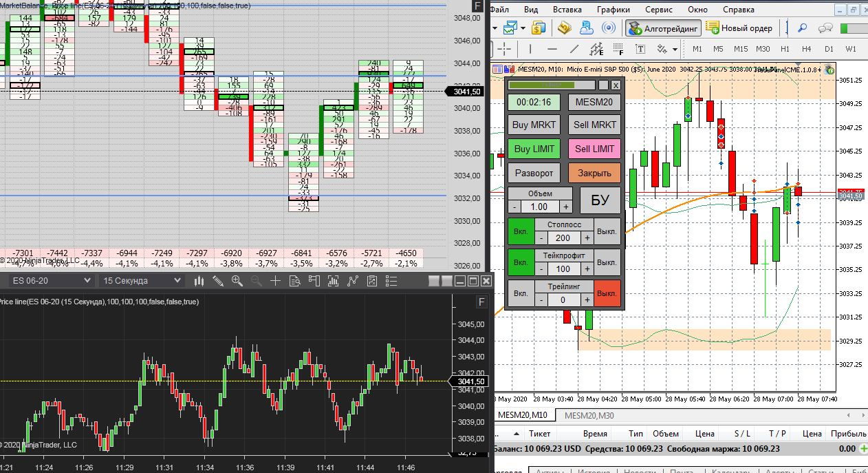Switch to MESM20,M30 chart tab
868x473 pixels.
coord(589,414)
